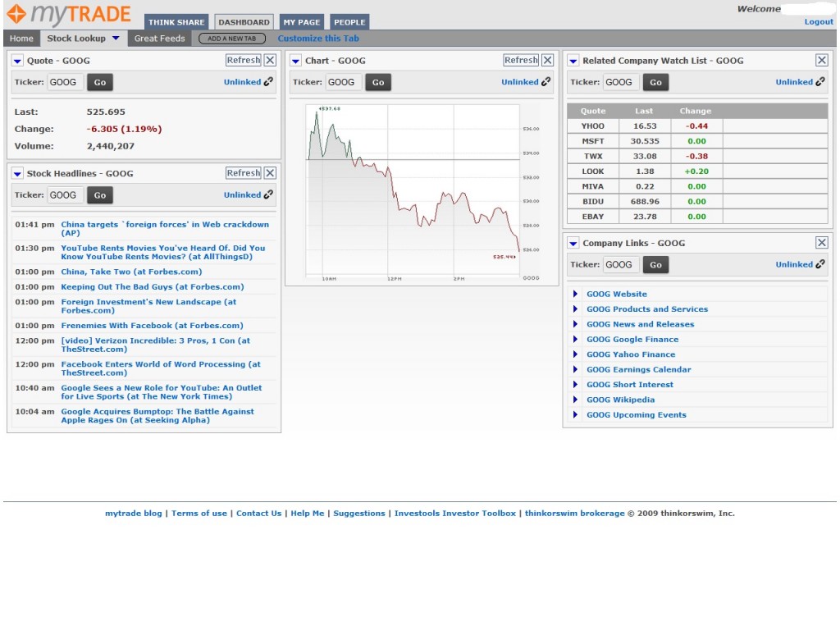Open the Google Acquires Bumptop headline
The width and height of the screenshot is (840, 617).
click(157, 416)
